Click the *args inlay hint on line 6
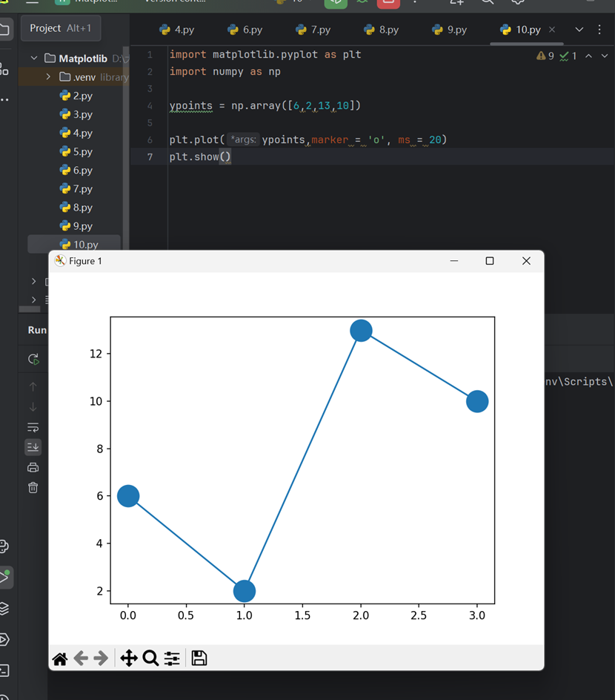Image resolution: width=615 pixels, height=700 pixels. (243, 139)
